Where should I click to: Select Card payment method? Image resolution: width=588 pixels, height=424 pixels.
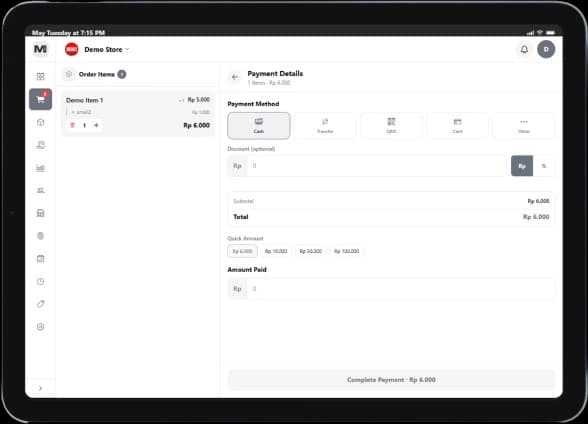click(x=458, y=126)
